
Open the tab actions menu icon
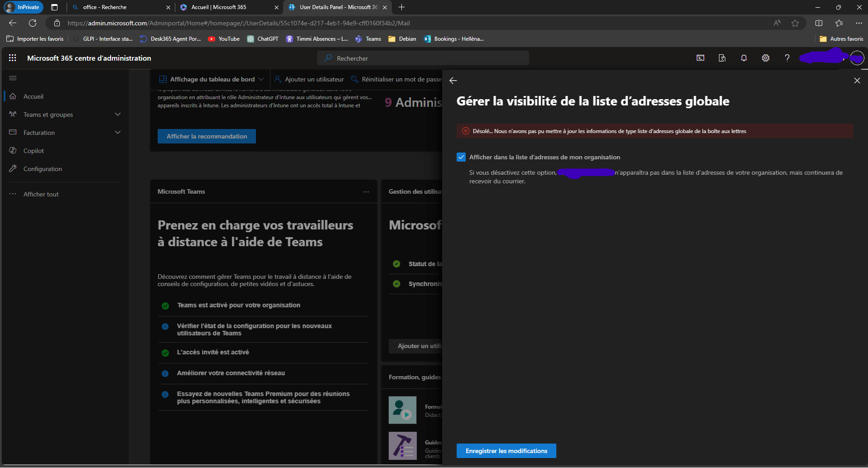coord(54,7)
